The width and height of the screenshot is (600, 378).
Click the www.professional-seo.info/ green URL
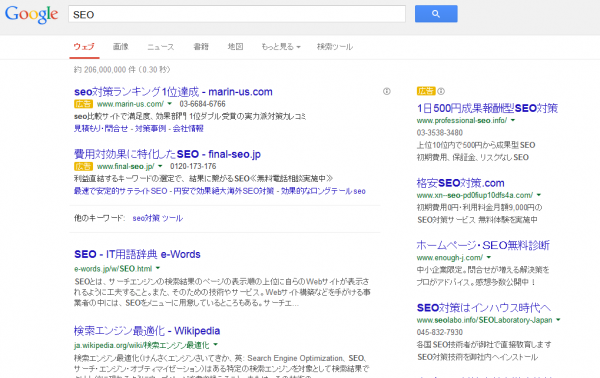[x=462, y=121]
